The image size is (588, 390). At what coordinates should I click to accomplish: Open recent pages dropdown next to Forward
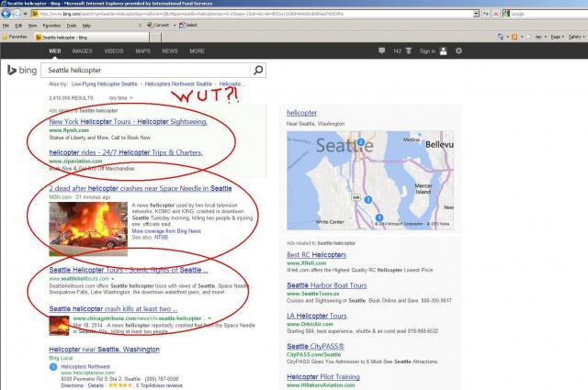point(25,14)
